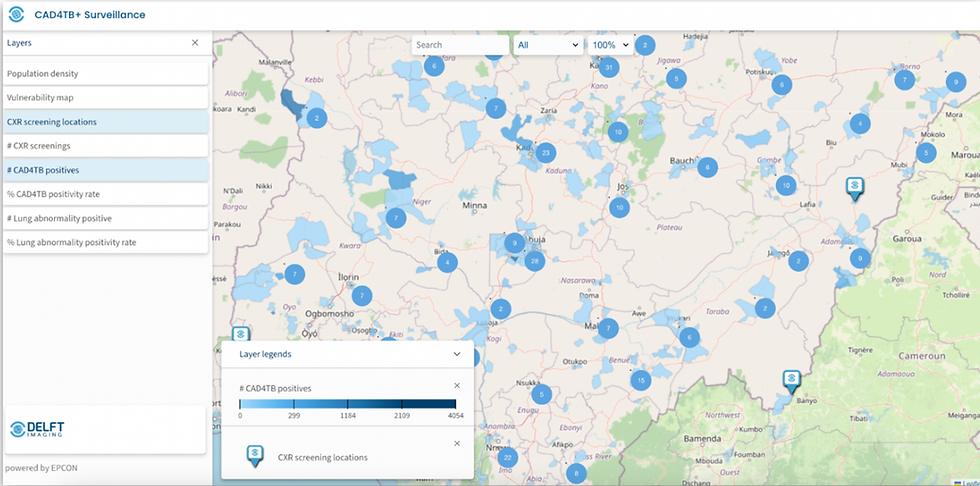980x486 pixels.
Task: Click the Minna city label
Action: [474, 205]
